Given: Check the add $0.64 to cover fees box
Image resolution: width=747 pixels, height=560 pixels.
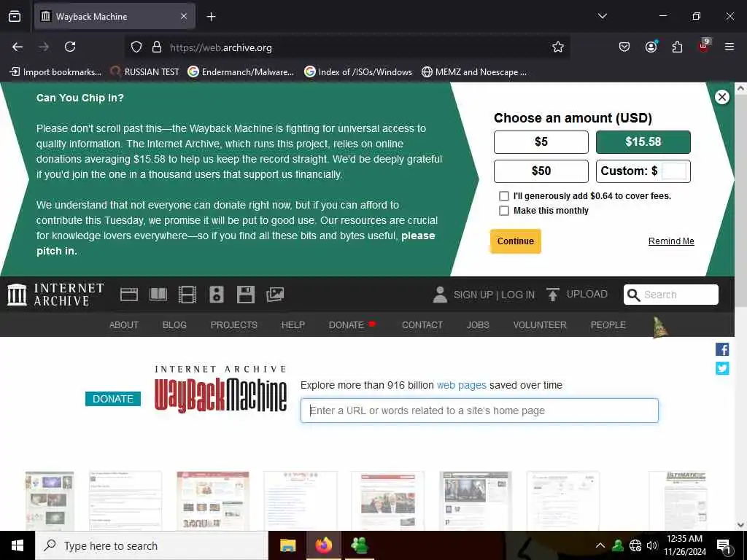Looking at the screenshot, I should click(x=503, y=196).
